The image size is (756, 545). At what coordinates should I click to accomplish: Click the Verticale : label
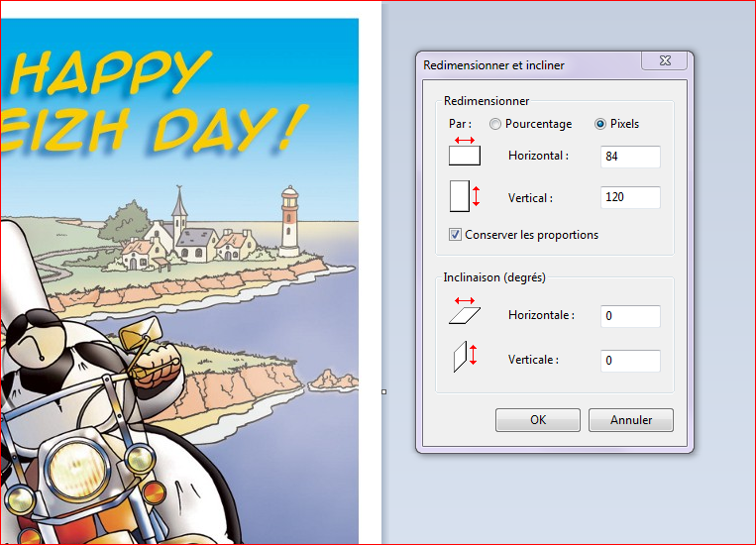533,360
